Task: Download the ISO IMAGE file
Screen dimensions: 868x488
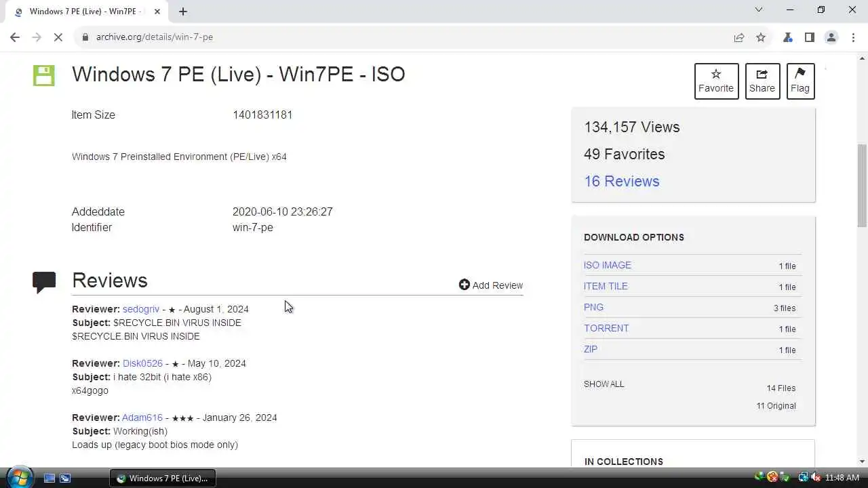Action: [608, 265]
